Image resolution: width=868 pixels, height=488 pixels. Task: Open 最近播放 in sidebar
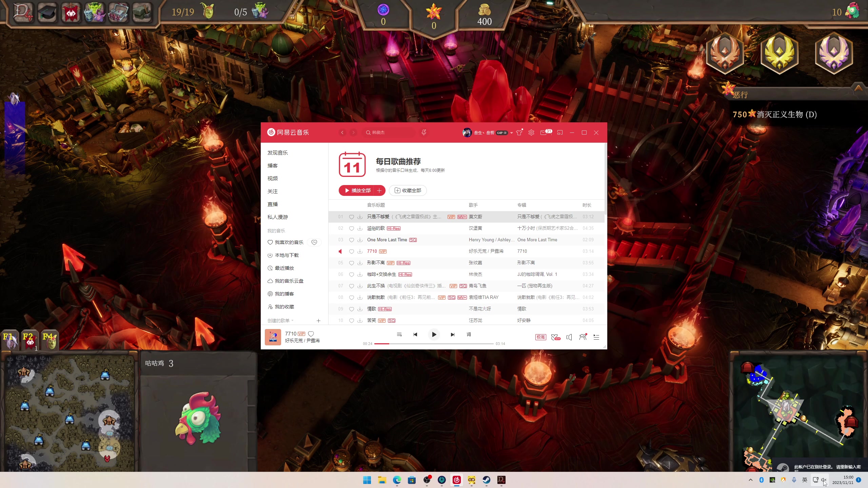tap(281, 268)
